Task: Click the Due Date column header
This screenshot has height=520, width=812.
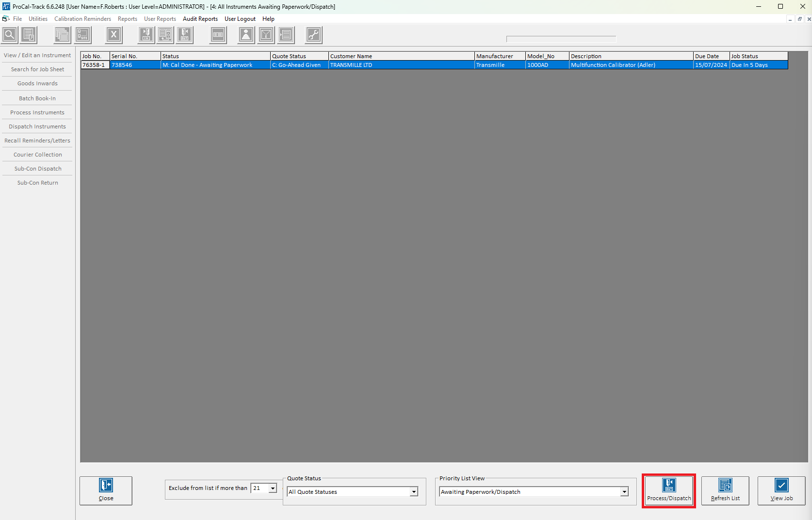Action: pyautogui.click(x=712, y=56)
